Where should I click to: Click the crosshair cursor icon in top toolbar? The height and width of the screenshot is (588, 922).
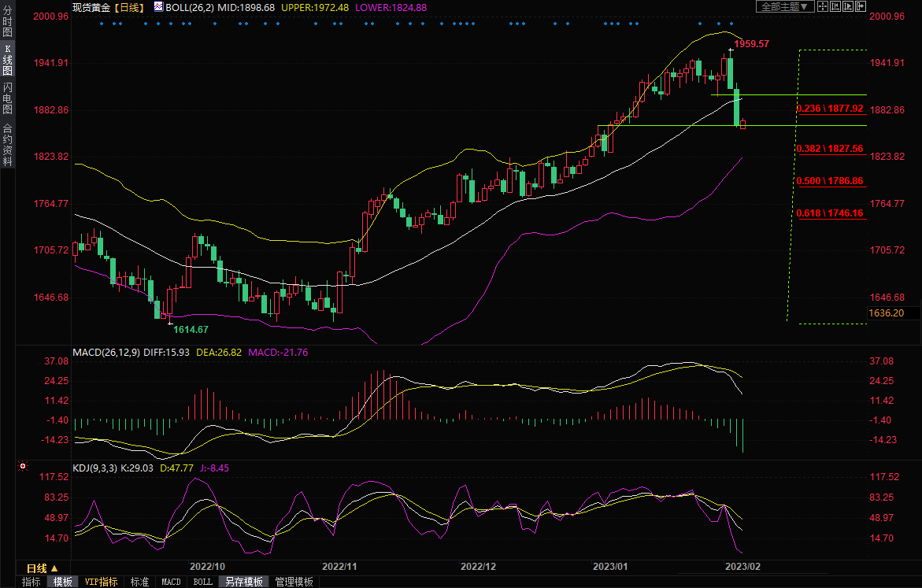(823, 6)
